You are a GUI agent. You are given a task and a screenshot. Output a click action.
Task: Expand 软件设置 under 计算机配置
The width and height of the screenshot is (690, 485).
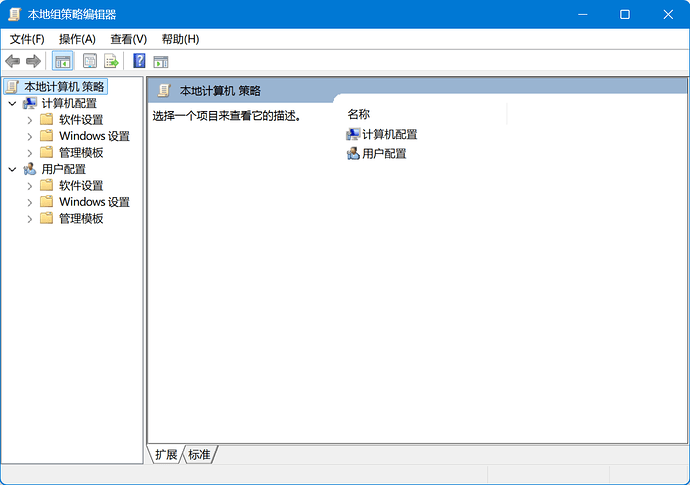tap(29, 120)
